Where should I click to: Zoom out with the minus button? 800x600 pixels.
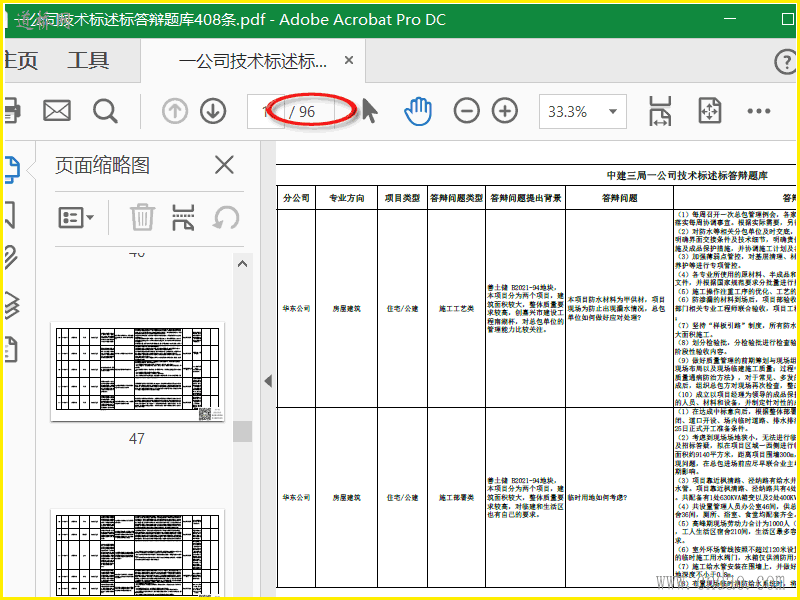(466, 111)
